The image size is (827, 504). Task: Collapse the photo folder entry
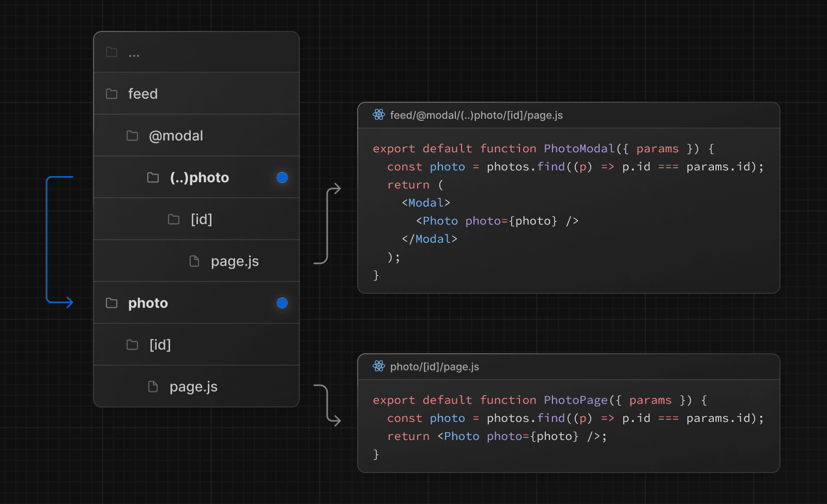148,303
